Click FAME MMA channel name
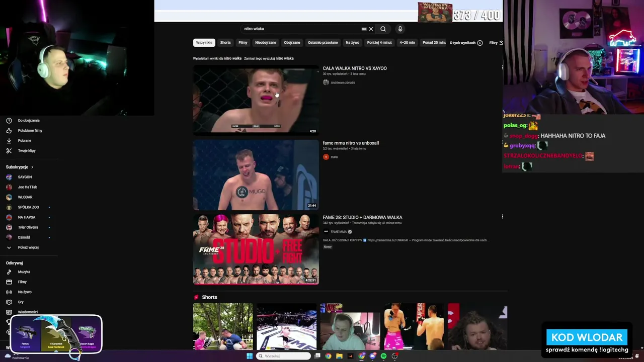The image size is (644, 362). click(x=339, y=232)
